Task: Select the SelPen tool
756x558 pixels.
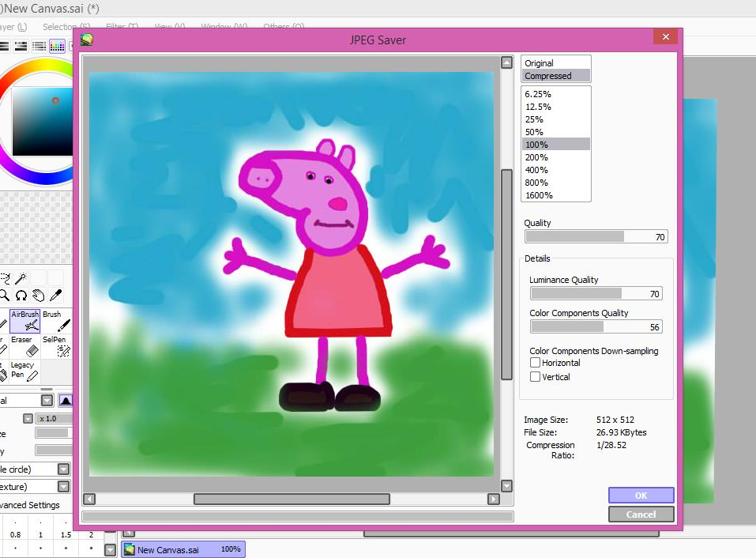Action: coord(56,346)
